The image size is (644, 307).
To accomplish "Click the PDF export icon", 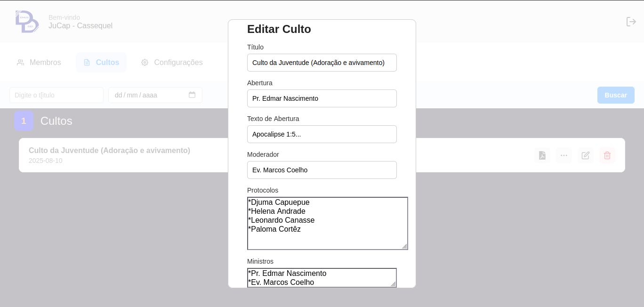I will click(542, 155).
